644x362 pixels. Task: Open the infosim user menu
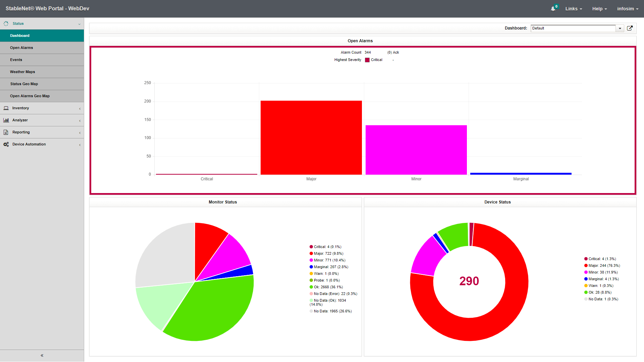628,9
